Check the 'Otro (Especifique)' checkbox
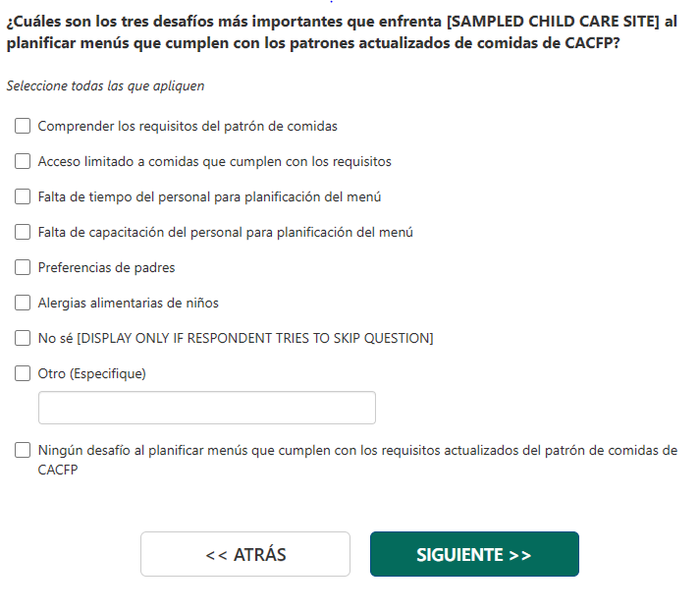This screenshot has height=611, width=700. (x=23, y=373)
